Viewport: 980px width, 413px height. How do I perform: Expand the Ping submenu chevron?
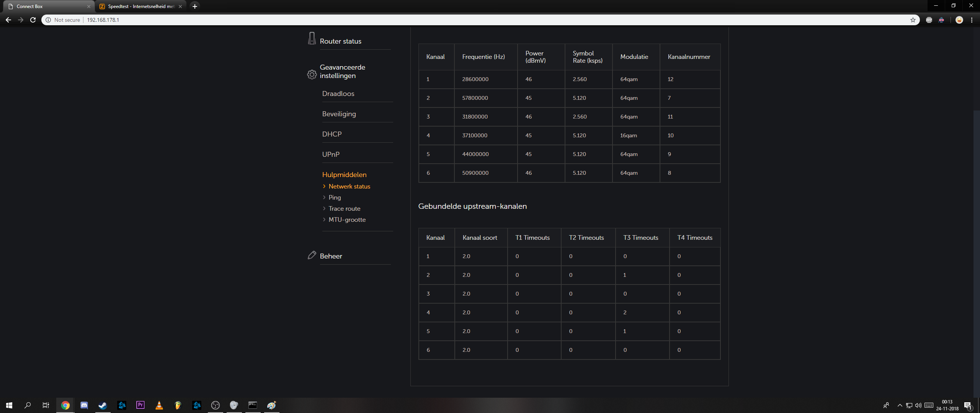point(324,197)
